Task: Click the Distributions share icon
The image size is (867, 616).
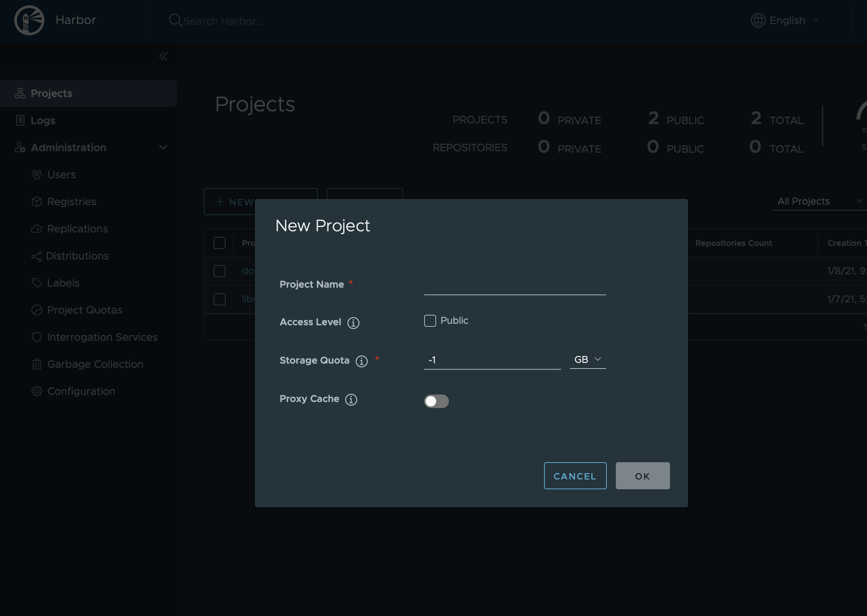Action: tap(37, 256)
